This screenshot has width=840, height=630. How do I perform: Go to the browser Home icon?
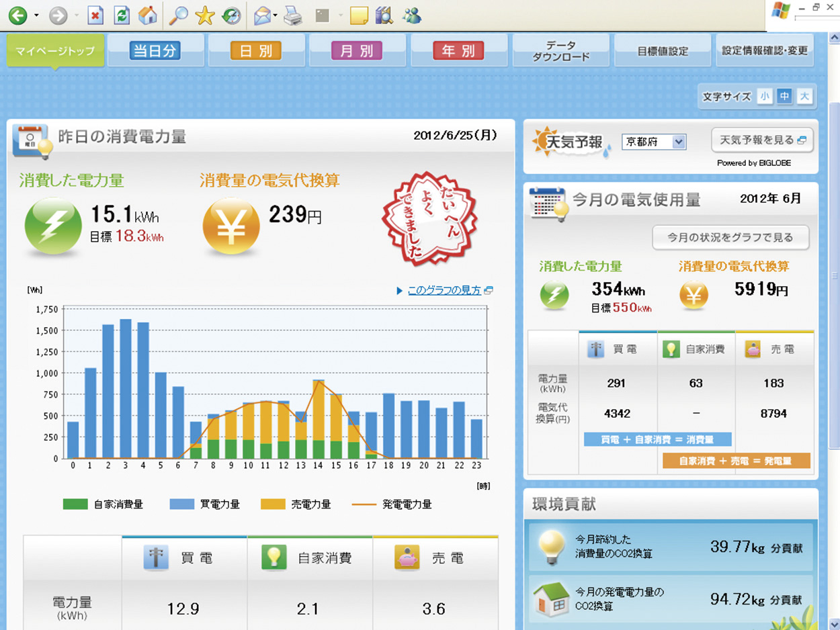pyautogui.click(x=147, y=15)
